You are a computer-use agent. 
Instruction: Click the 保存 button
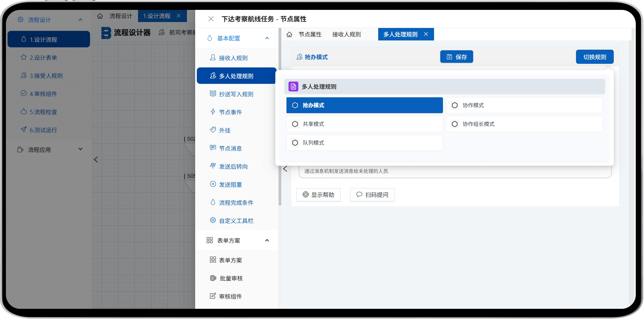(456, 57)
